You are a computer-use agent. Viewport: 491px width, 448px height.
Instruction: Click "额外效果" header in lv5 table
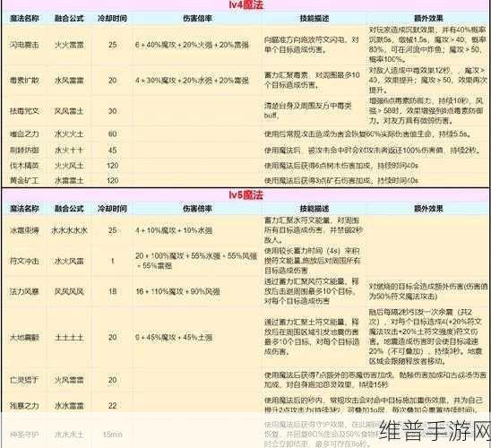(x=428, y=209)
